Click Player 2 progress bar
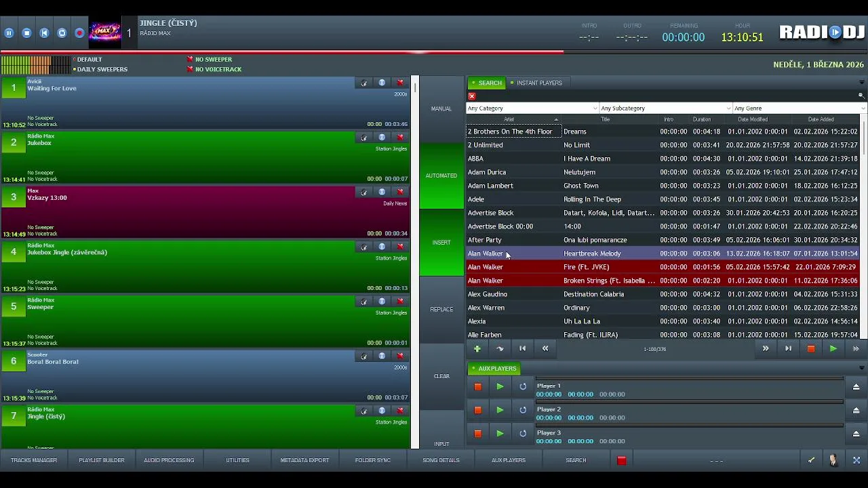 (x=690, y=403)
